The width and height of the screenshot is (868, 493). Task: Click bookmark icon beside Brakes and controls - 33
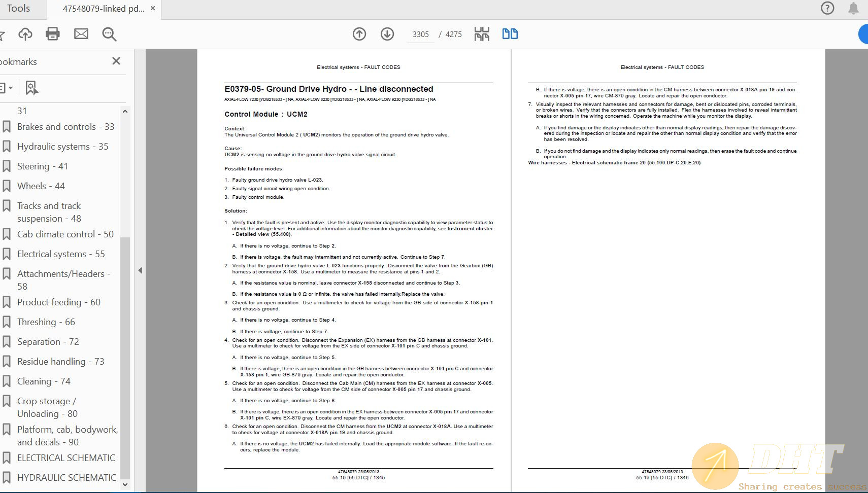7,127
